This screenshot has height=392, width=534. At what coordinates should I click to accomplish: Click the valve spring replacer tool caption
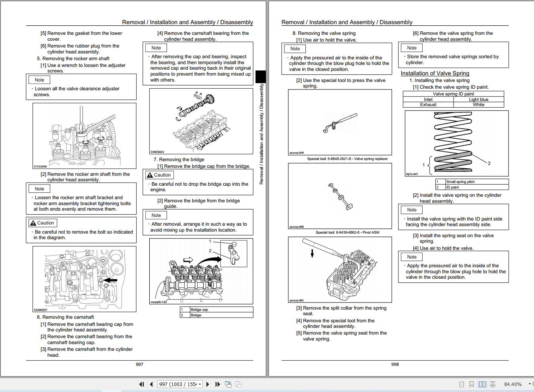click(x=347, y=159)
